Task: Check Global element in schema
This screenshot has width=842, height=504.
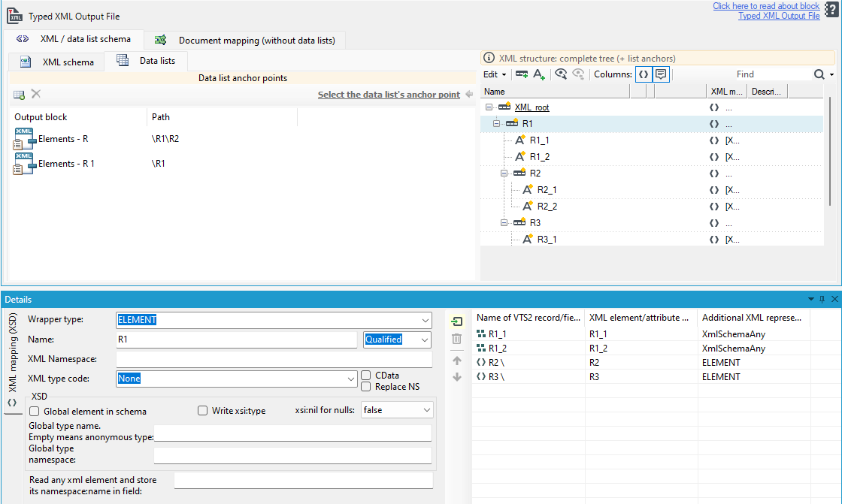Action: coord(35,411)
